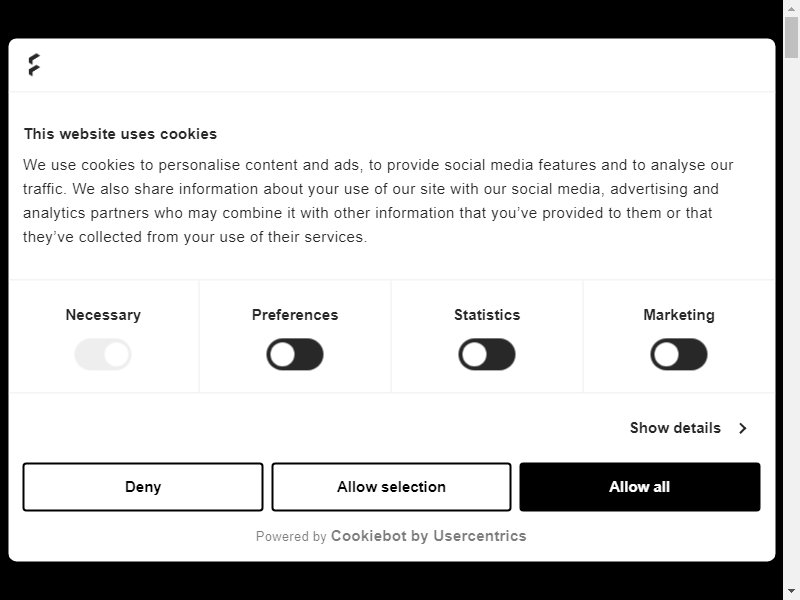Click the Preferences category label
800x600 pixels.
click(x=295, y=315)
